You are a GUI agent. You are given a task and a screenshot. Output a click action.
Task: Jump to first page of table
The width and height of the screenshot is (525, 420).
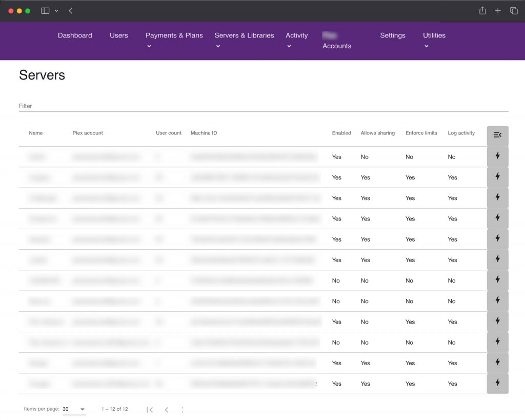point(150,409)
